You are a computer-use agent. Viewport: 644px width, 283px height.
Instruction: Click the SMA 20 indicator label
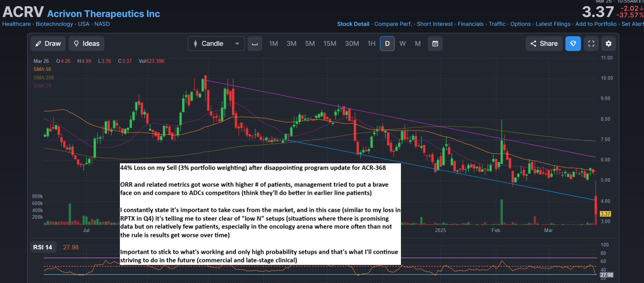(x=42, y=86)
